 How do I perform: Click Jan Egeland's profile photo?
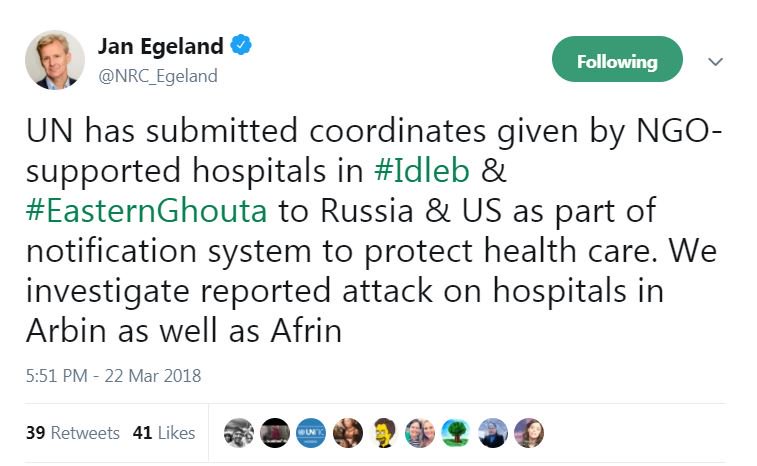54,59
